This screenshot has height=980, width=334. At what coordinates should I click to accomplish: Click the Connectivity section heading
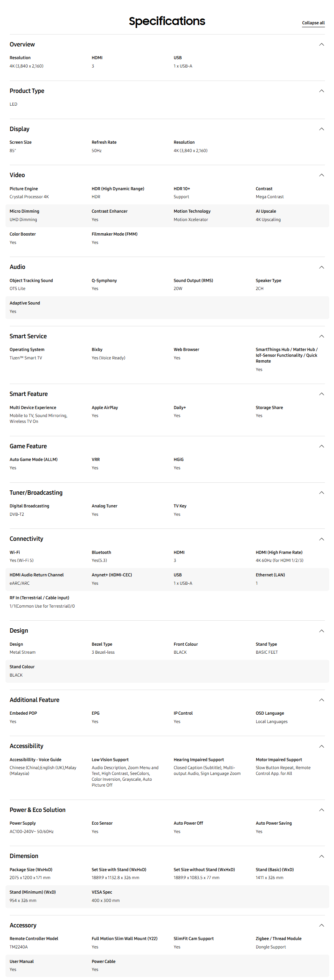click(26, 539)
